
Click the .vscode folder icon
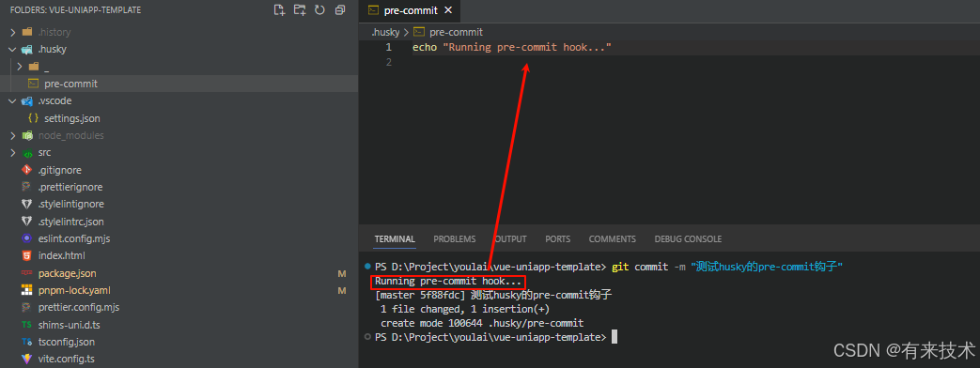(27, 100)
